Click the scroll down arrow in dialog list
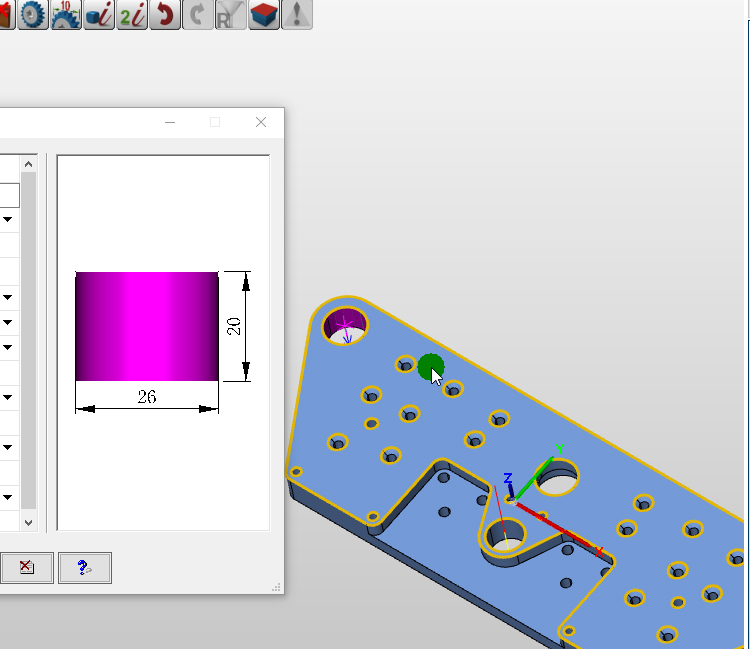 pyautogui.click(x=28, y=523)
